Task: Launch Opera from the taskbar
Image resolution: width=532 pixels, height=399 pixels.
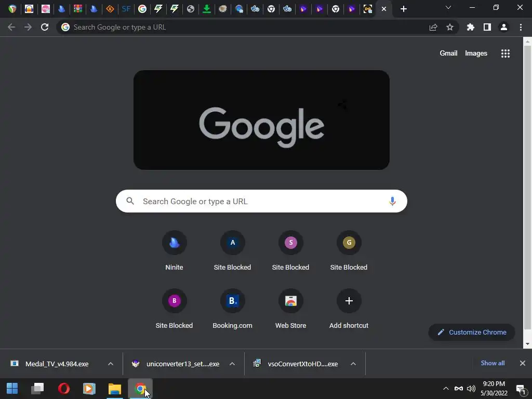Action: click(x=63, y=389)
